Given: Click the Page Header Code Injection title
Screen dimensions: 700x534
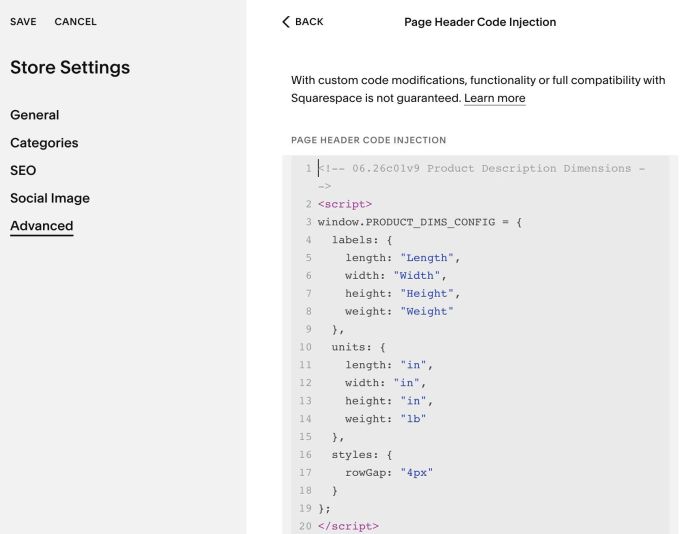Looking at the screenshot, I should 480,22.
